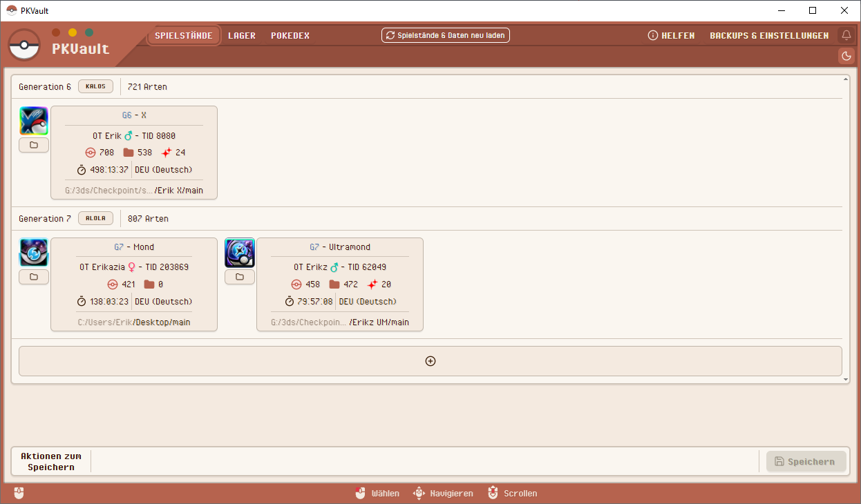
Task: Toggle dark mode moon icon
Action: pyautogui.click(x=846, y=56)
